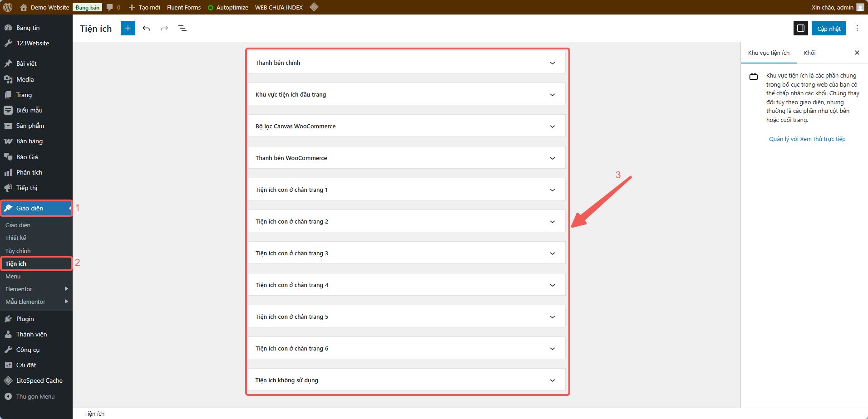Click the undo arrow in toolbar

(146, 28)
